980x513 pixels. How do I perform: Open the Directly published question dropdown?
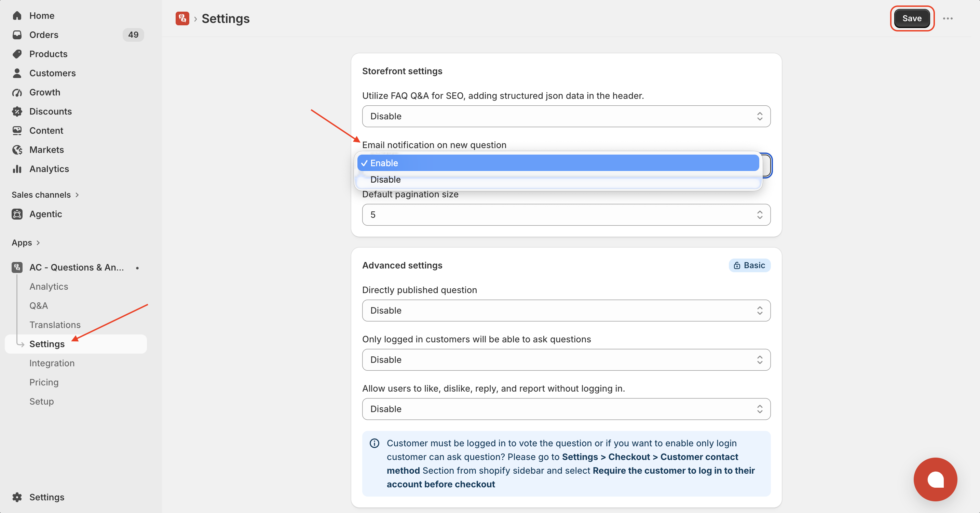pos(566,311)
